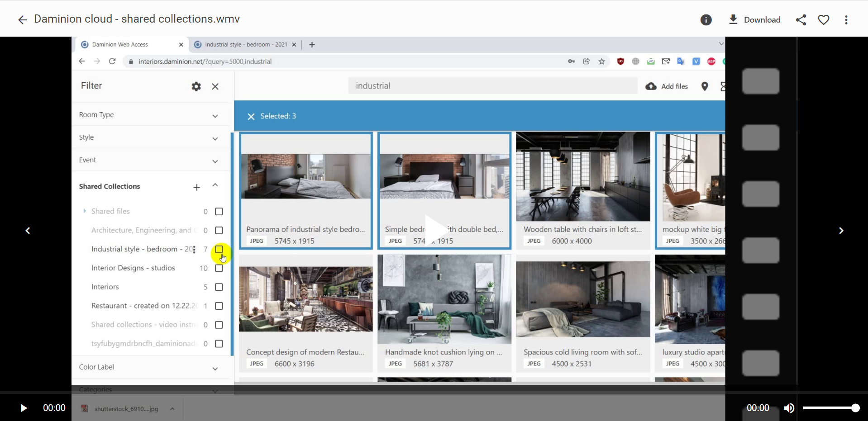Screen dimensions: 868x421
Task: Download the video file
Action: coord(754,20)
